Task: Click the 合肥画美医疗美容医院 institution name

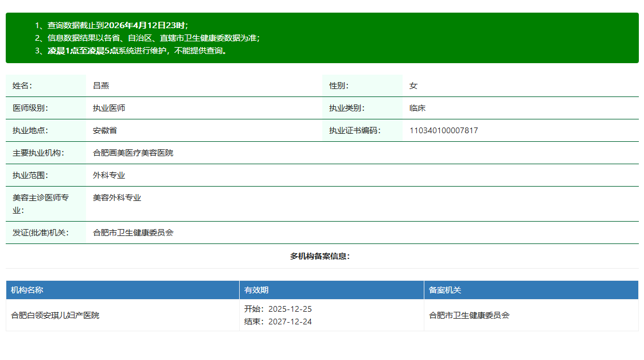Action: point(133,153)
